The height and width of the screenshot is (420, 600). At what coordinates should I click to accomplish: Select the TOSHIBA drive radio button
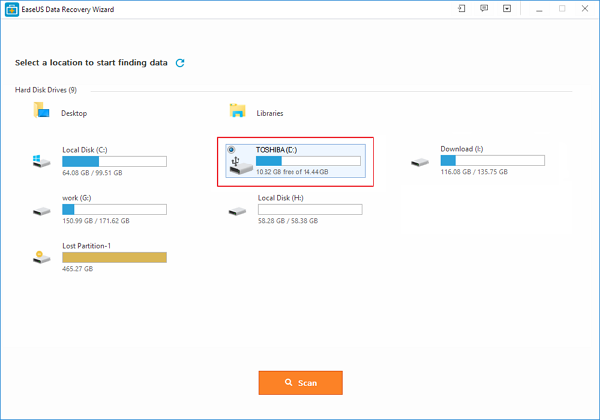click(x=232, y=151)
